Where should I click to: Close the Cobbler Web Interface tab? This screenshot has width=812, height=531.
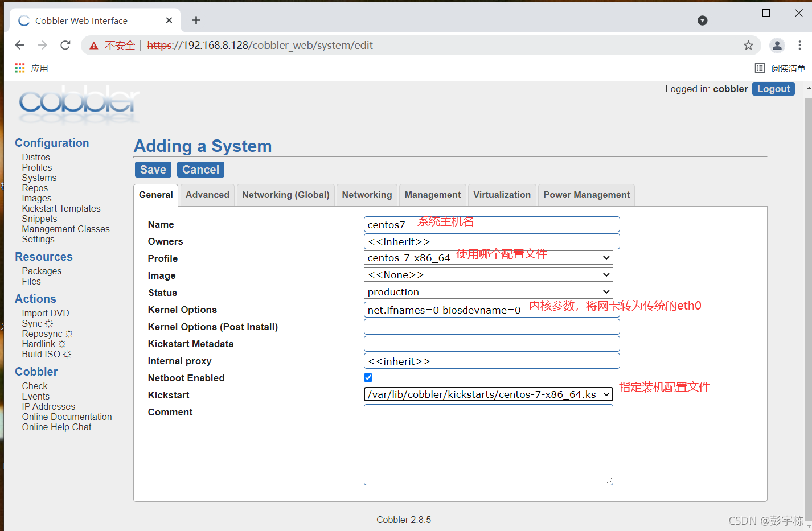point(169,20)
